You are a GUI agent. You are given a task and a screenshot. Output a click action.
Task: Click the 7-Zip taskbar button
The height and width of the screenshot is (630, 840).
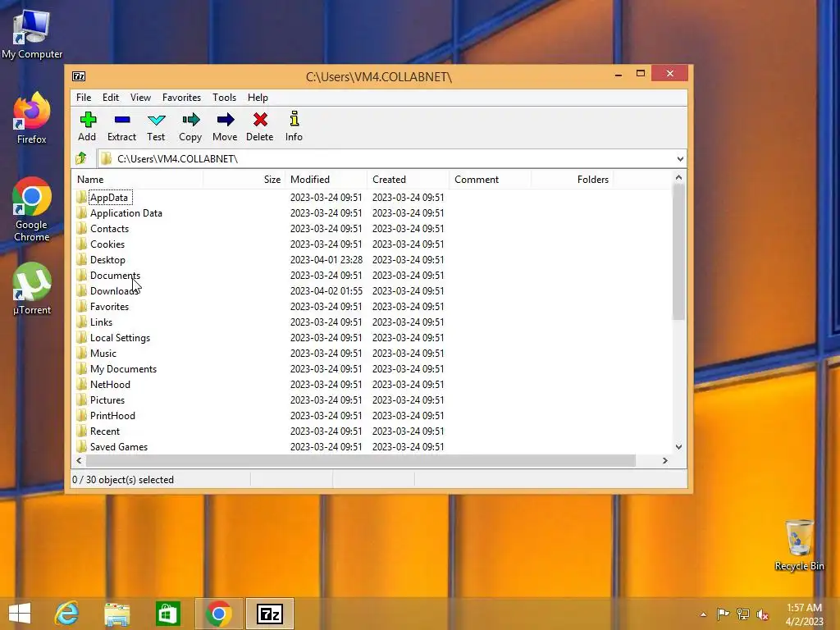(269, 614)
